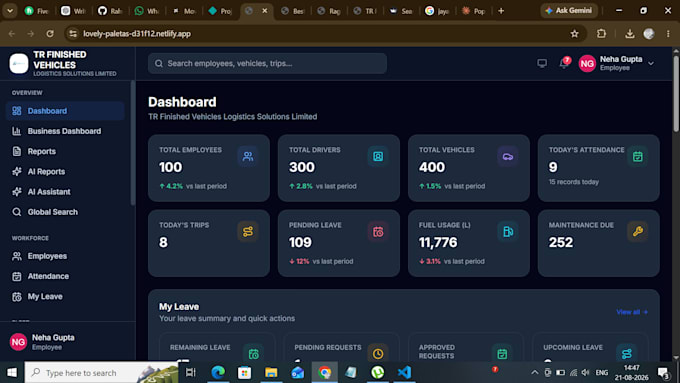The image size is (680, 383).
Task: Click the NG avatar in header
Action: tap(587, 64)
